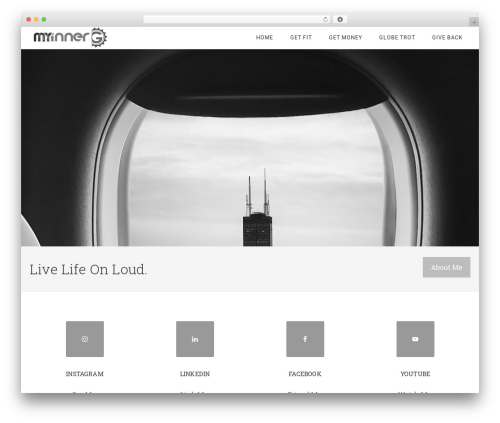Open the Instagram icon tile

click(x=85, y=339)
